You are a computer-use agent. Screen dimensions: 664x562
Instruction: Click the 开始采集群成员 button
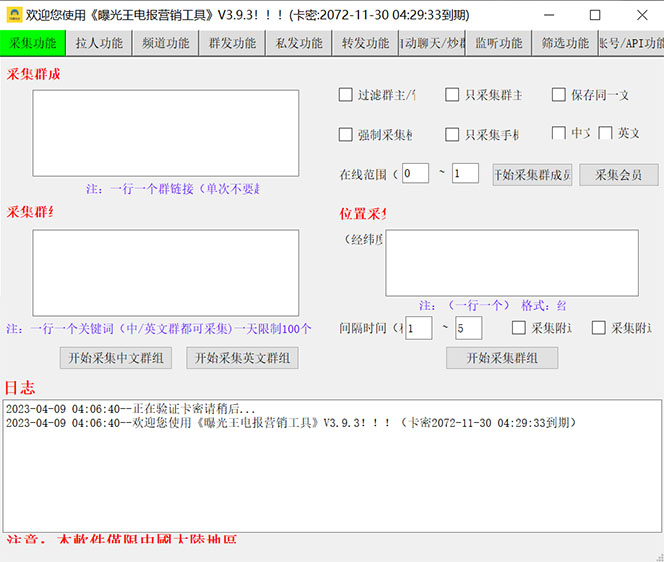coord(532,174)
